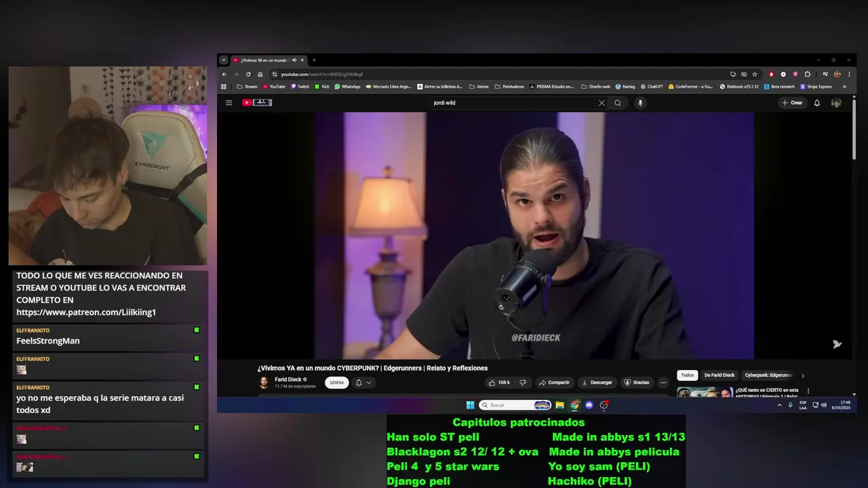Open the Twitch bookmark
The image size is (868, 488).
pyautogui.click(x=300, y=87)
